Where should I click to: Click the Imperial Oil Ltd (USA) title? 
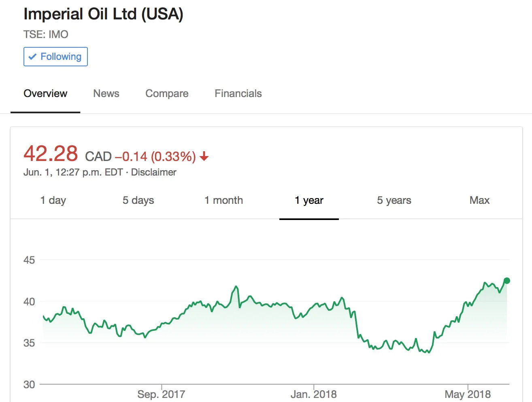point(104,14)
